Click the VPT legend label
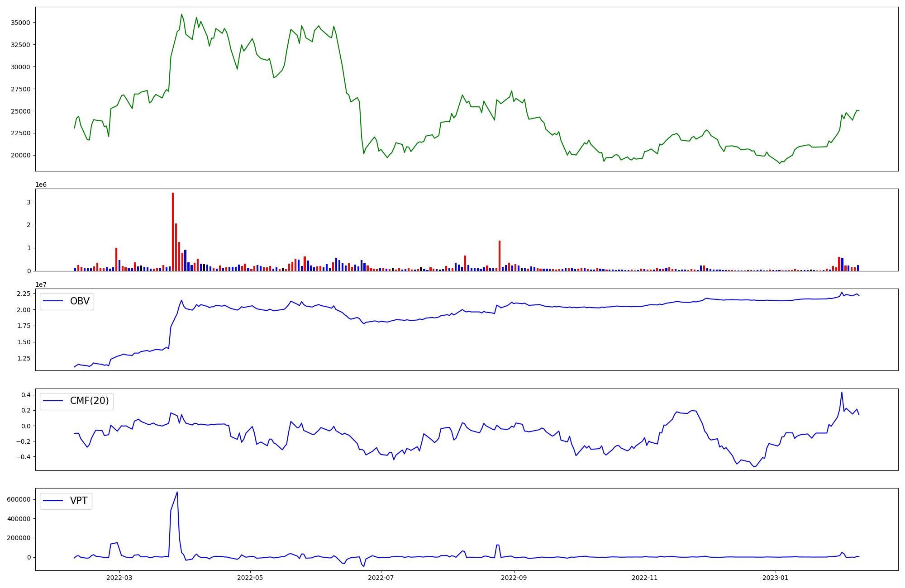The width and height of the screenshot is (905, 588). tap(79, 501)
